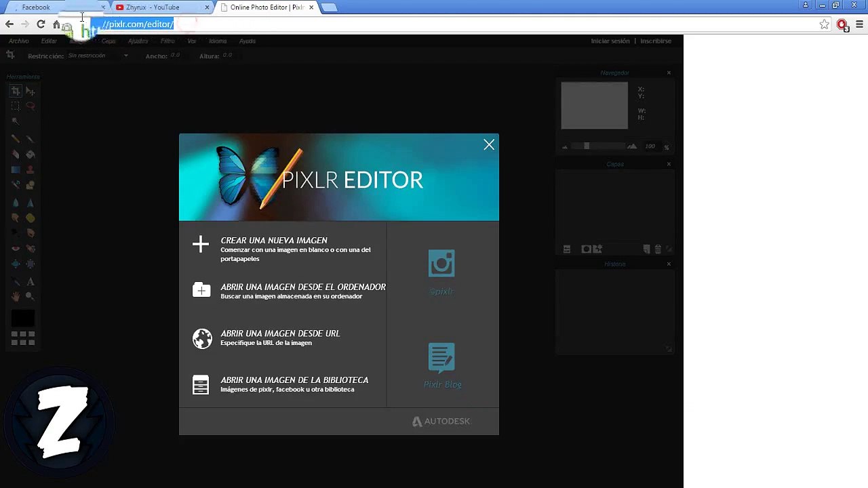This screenshot has height=488, width=868.
Task: Go back with browser back arrow
Action: tap(9, 24)
